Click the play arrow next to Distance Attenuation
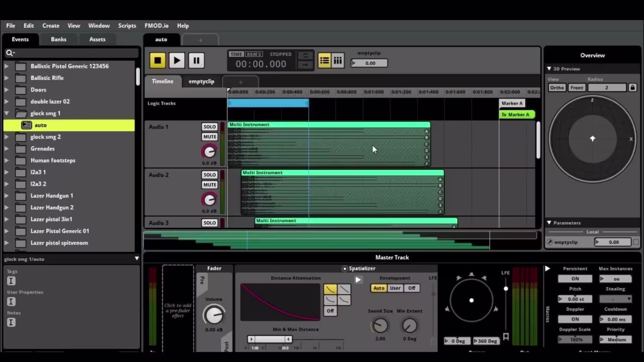 click(x=358, y=280)
